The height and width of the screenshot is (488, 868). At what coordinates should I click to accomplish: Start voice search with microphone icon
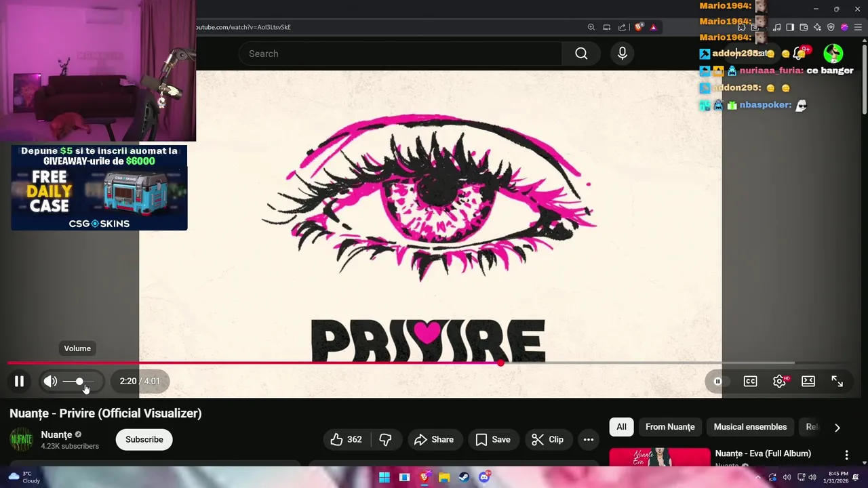[623, 54]
